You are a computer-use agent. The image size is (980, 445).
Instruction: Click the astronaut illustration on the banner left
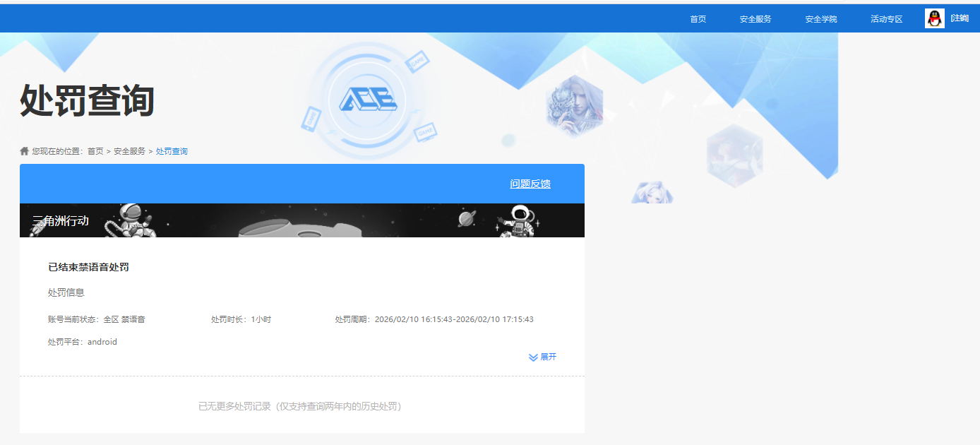(x=131, y=219)
